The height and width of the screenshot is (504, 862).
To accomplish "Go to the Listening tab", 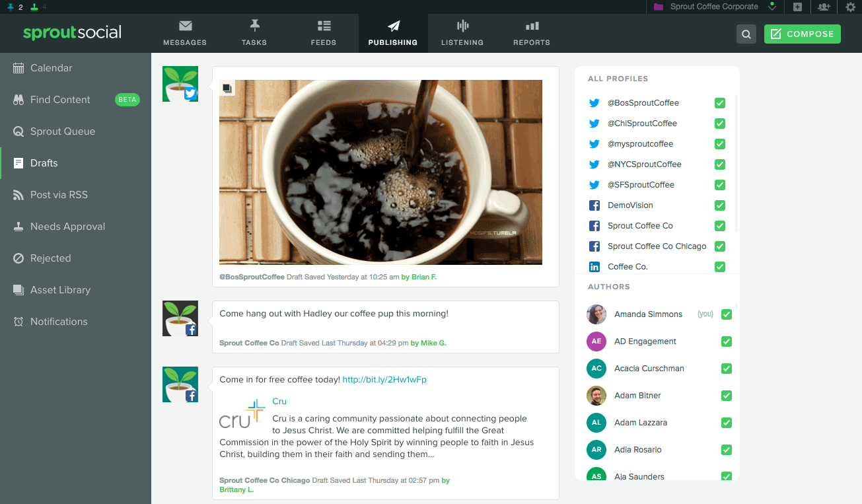I will [462, 33].
